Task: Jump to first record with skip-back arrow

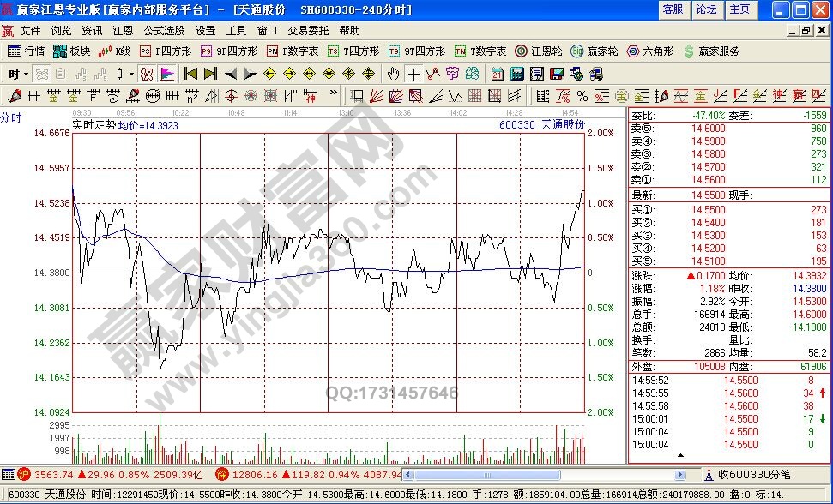Action: [x=190, y=74]
